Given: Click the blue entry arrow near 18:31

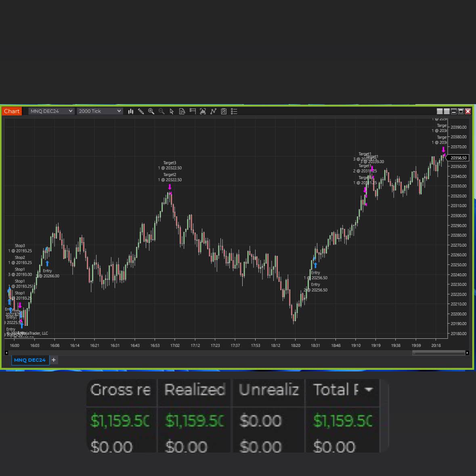Looking at the screenshot, I should tap(315, 265).
